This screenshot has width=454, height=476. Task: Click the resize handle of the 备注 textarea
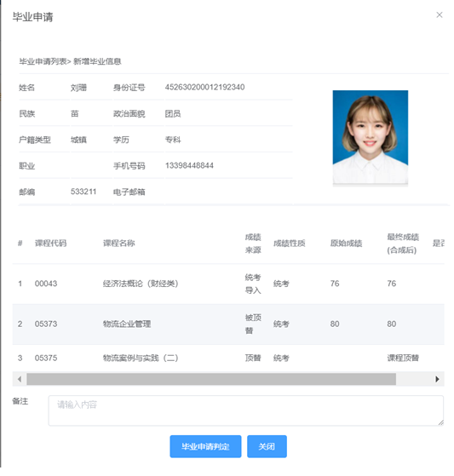(440, 422)
